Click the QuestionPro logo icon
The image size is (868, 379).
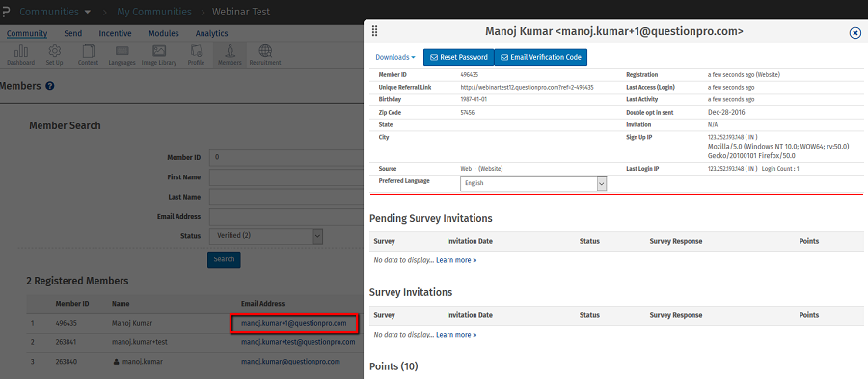pos(6,12)
